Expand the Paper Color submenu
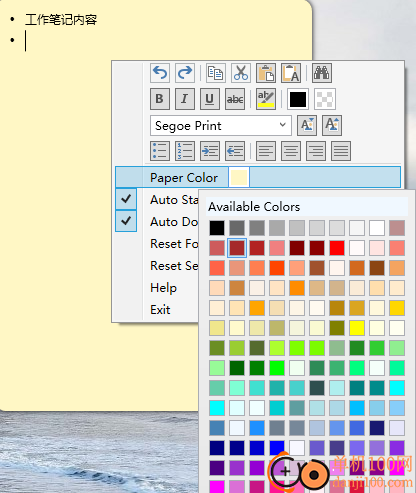 pyautogui.click(x=258, y=177)
